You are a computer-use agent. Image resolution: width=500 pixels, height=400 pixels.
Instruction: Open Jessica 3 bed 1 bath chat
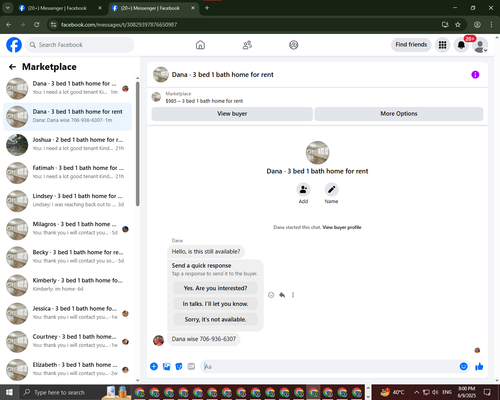(68, 313)
